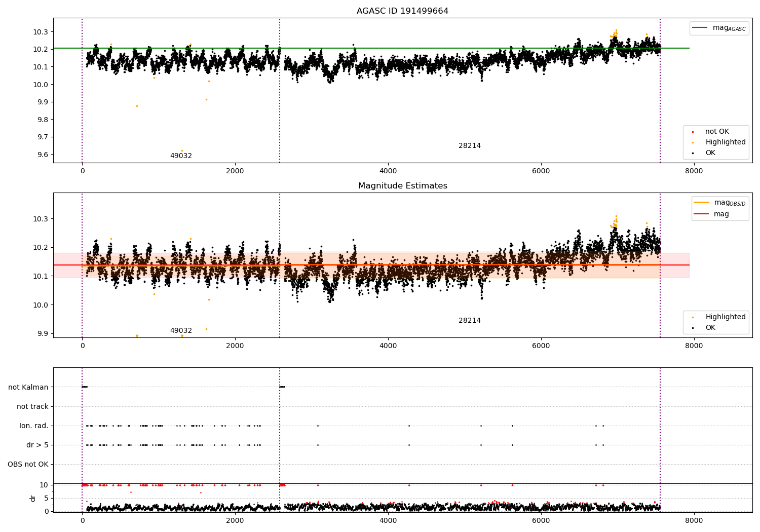Click the 28214 label in the top plot
The image size is (760, 532).
coord(470,146)
